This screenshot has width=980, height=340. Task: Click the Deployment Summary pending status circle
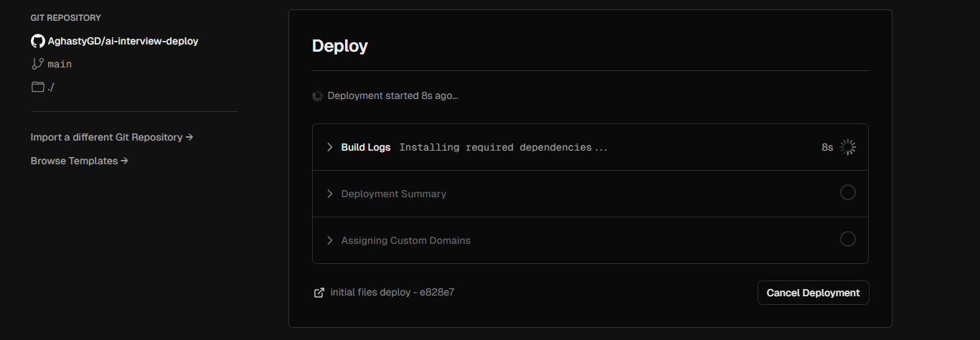coord(848,192)
